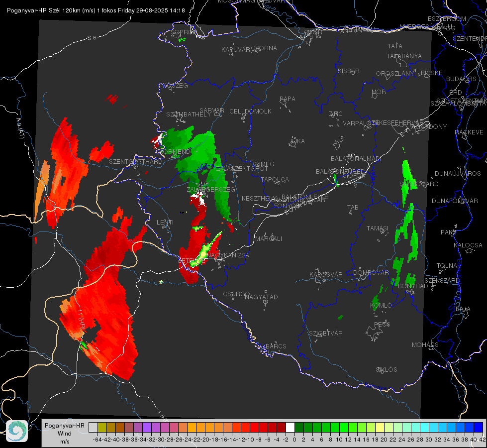Click the TOLNA city label
The width and height of the screenshot is (487, 448).
(447, 266)
